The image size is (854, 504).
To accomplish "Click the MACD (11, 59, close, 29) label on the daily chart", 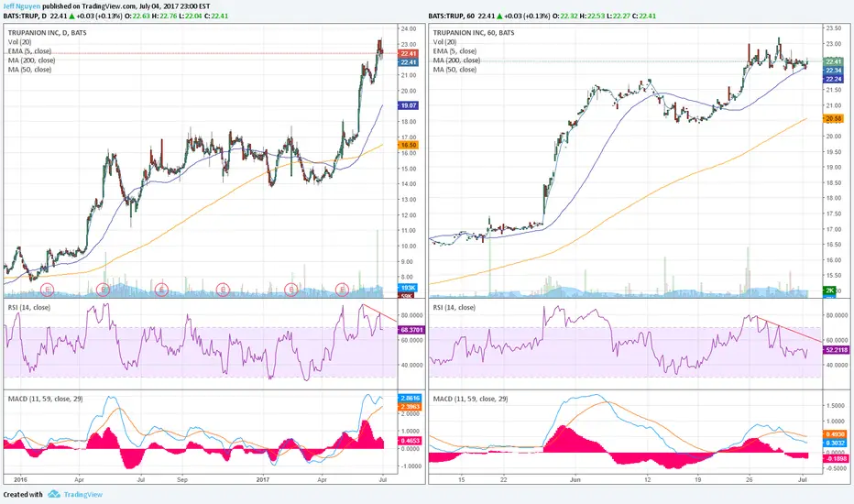I will 45,399.
